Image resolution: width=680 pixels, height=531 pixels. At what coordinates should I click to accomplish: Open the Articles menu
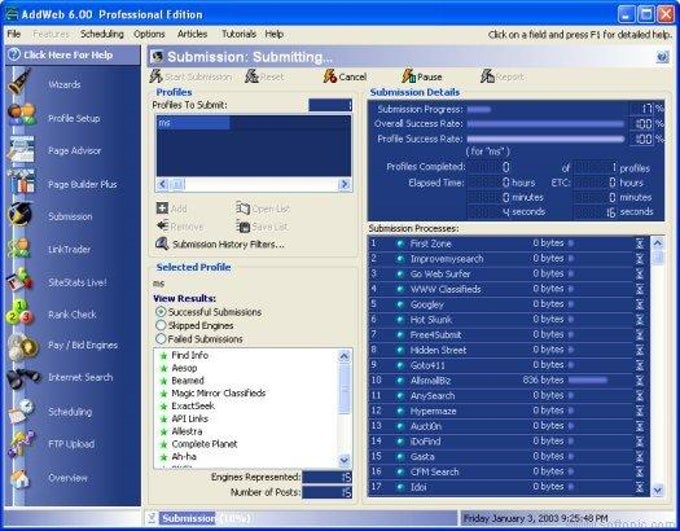coord(192,34)
